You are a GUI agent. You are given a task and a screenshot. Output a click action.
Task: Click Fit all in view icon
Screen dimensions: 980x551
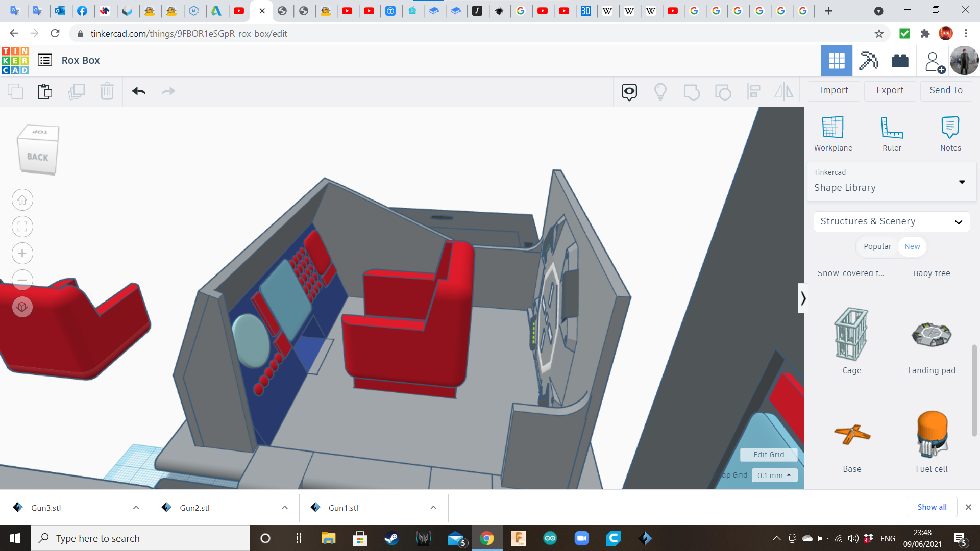coord(22,227)
